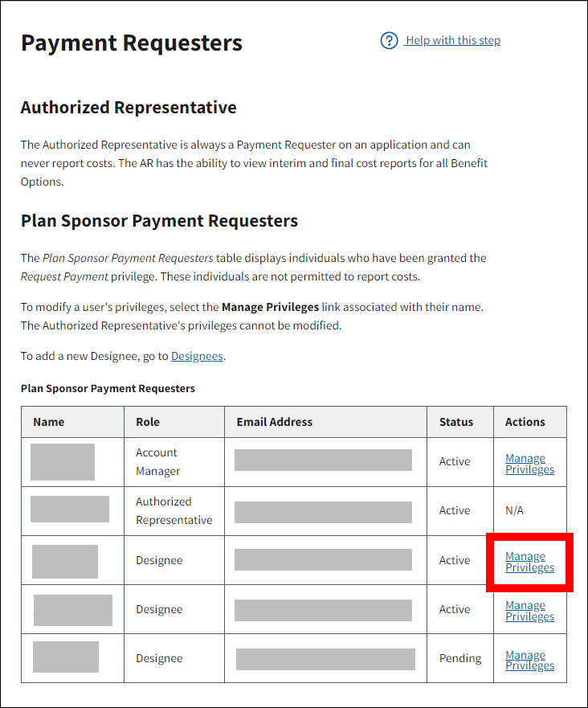Click the bold Manage Privileges instruction text
Screen dimensions: 588x708
click(270, 307)
